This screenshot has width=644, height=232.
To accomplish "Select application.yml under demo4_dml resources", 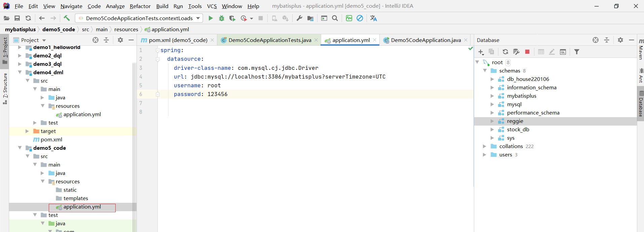I will point(82,114).
